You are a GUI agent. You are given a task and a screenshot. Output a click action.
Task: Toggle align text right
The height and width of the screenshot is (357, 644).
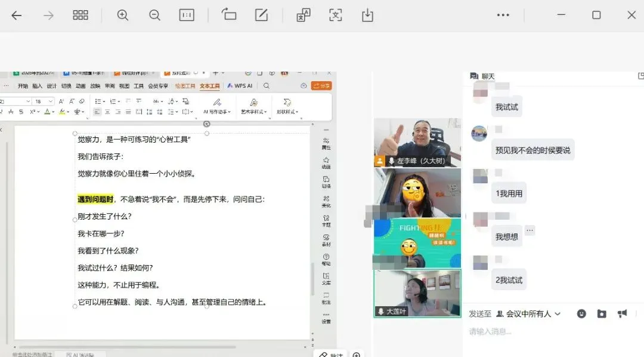pyautogui.click(x=118, y=112)
